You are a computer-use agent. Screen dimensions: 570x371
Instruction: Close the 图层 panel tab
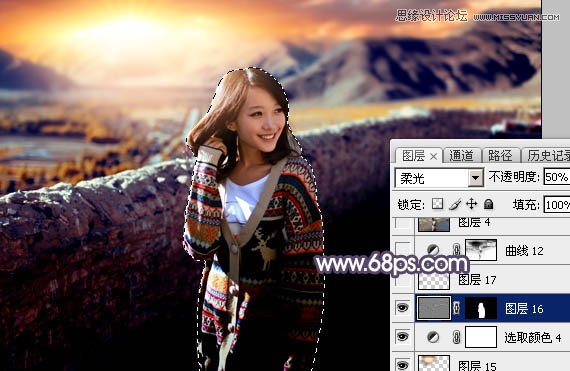[433, 157]
